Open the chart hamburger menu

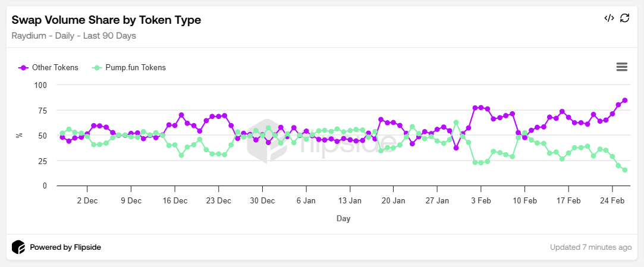(x=622, y=67)
